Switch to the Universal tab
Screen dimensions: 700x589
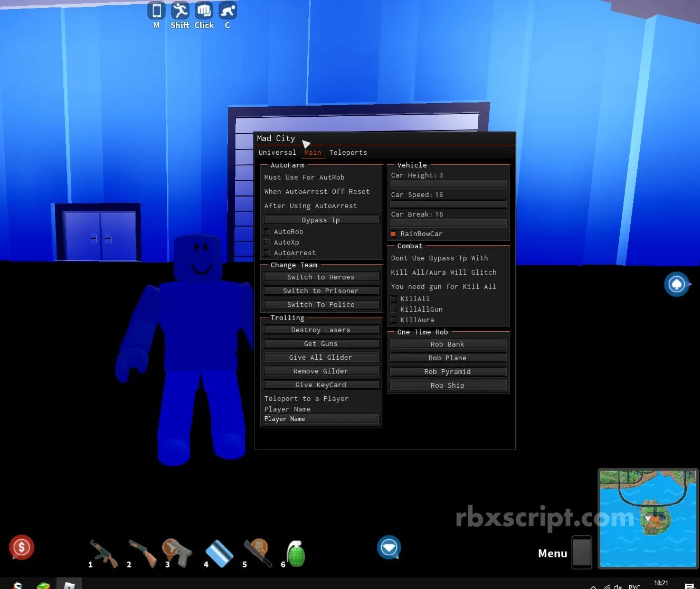[x=277, y=153]
